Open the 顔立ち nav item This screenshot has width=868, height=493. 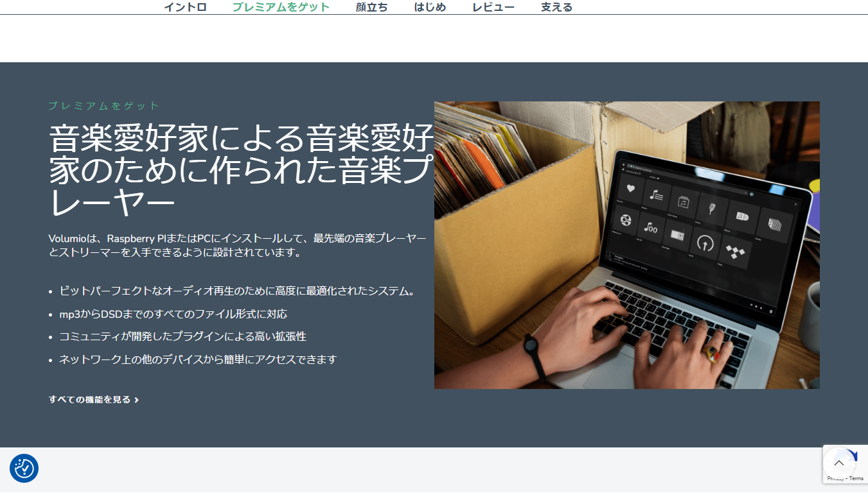point(371,7)
